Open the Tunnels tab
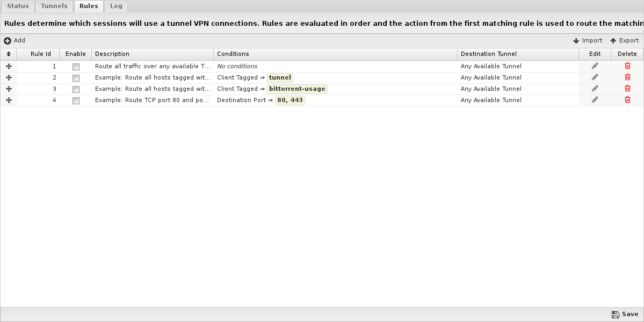Image resolution: width=644 pixels, height=322 pixels. tap(54, 6)
